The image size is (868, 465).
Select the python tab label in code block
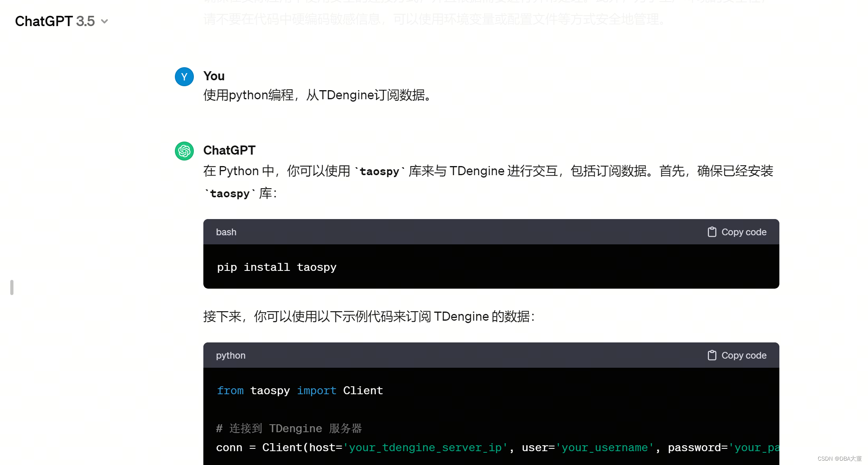tap(231, 355)
